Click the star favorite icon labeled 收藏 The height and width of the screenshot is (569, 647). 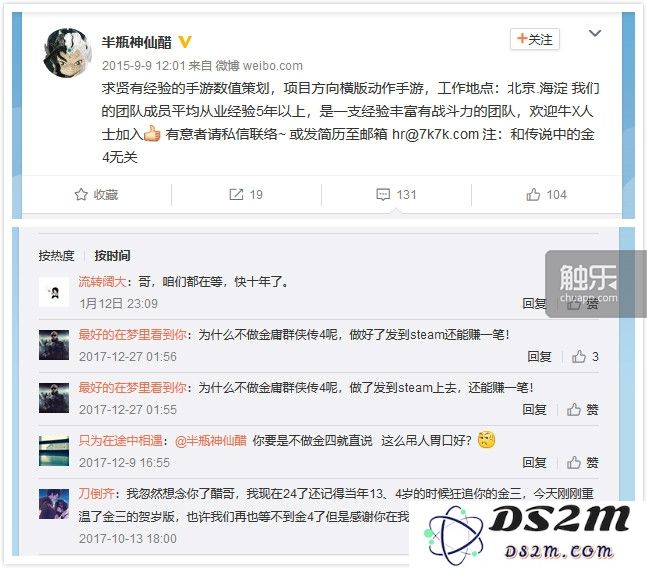(81, 194)
